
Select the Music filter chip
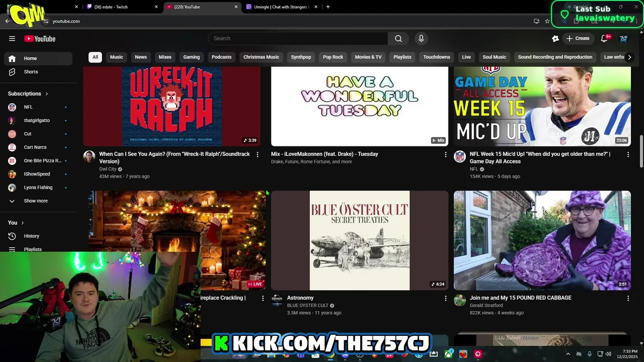click(117, 57)
